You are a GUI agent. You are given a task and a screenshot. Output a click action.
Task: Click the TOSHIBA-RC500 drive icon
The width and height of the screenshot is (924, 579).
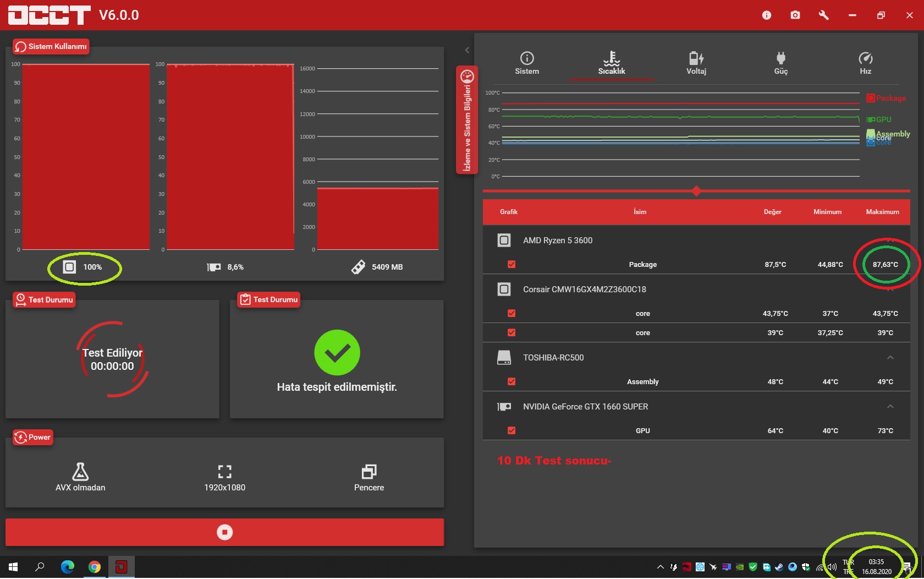(504, 358)
